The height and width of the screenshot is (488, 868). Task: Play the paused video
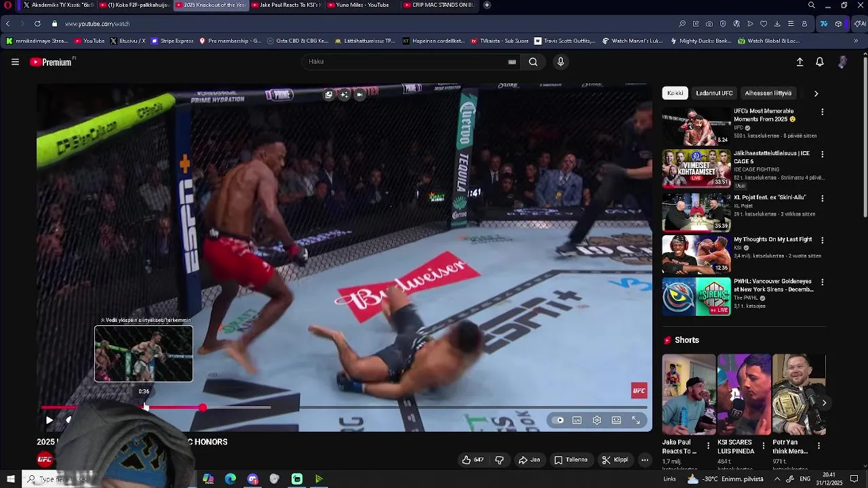tap(49, 420)
